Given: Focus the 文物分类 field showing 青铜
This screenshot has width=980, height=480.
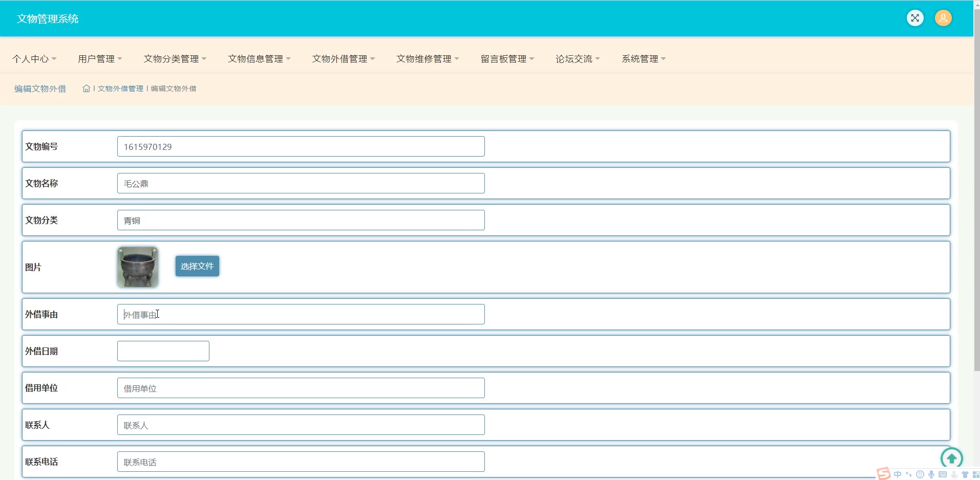Looking at the screenshot, I should tap(301, 220).
